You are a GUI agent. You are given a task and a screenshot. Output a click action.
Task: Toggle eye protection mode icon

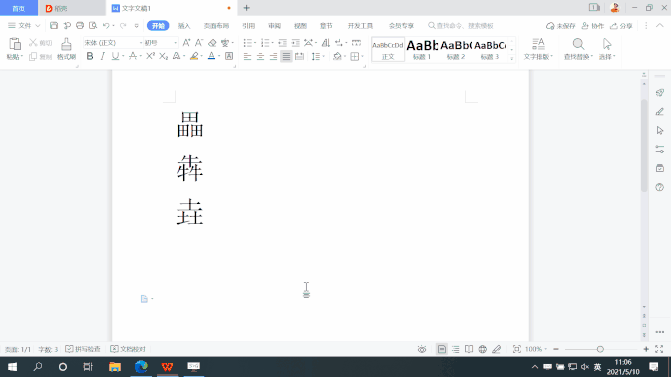coord(422,349)
